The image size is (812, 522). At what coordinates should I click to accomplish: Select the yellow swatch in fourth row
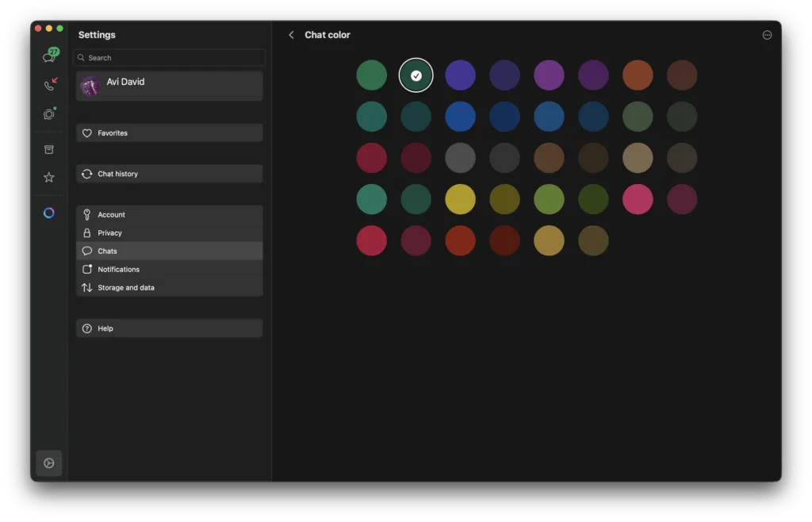461,199
